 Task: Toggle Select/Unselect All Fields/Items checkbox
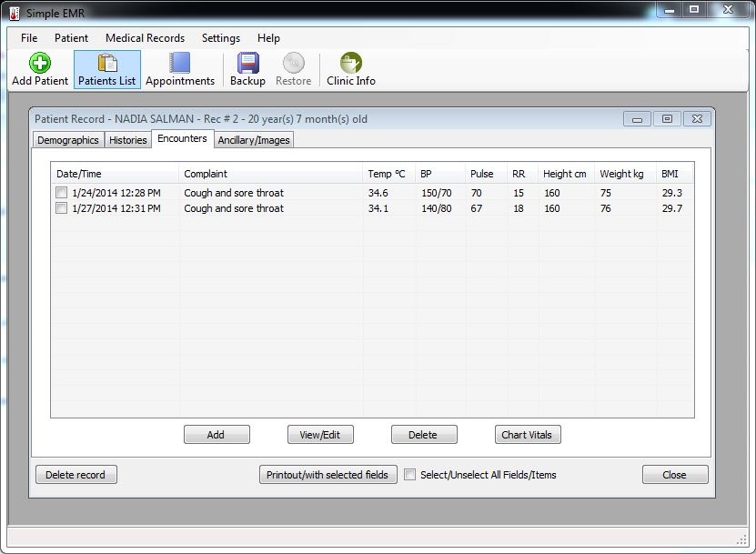[409, 475]
